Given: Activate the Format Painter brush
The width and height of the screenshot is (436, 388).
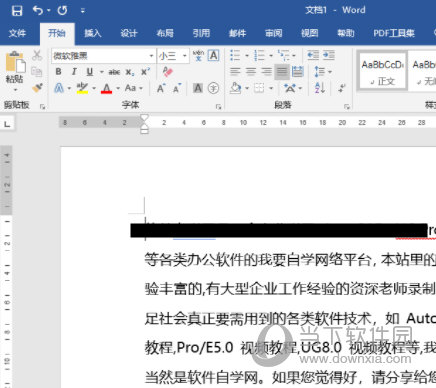Looking at the screenshot, I should pyautogui.click(x=37, y=88).
